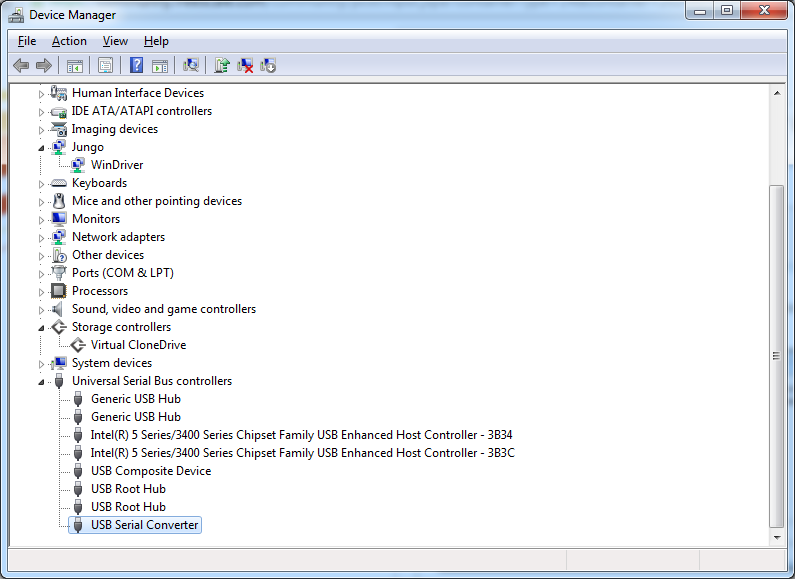Open the View menu
The image size is (795, 579).
(115, 41)
